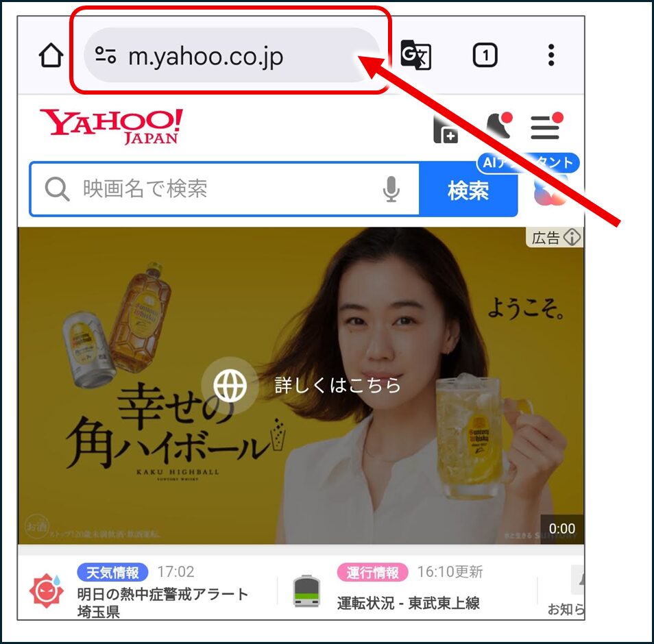Open site settings icon in address bar
Image resolution: width=654 pixels, height=644 pixels.
tap(106, 55)
